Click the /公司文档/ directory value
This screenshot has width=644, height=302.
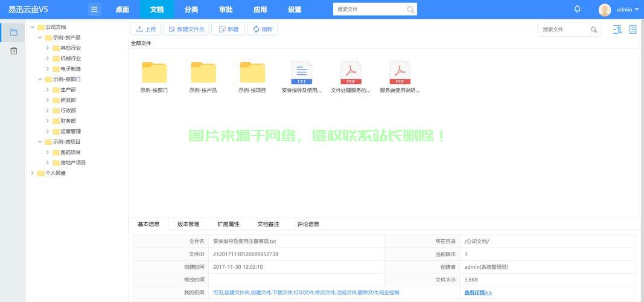[x=476, y=242]
